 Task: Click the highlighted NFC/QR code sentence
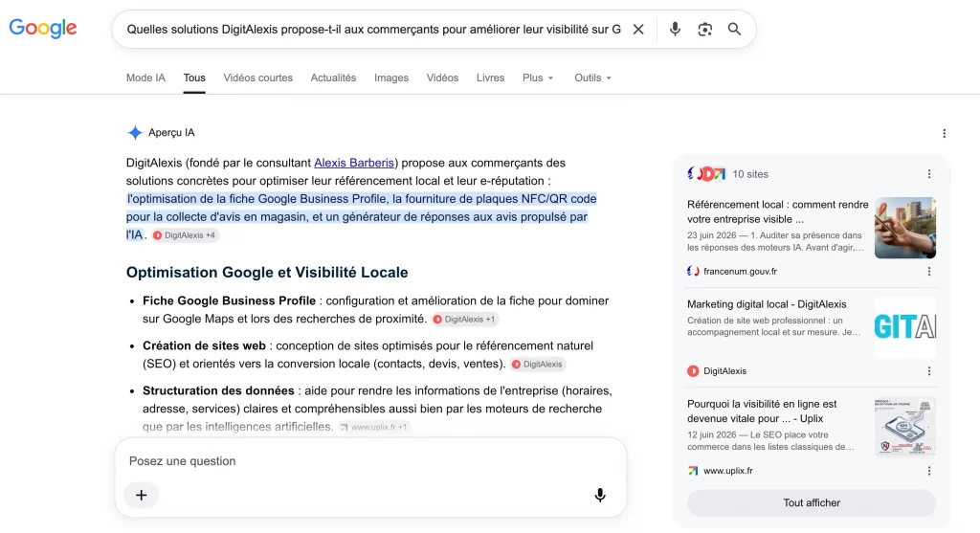tap(361, 217)
